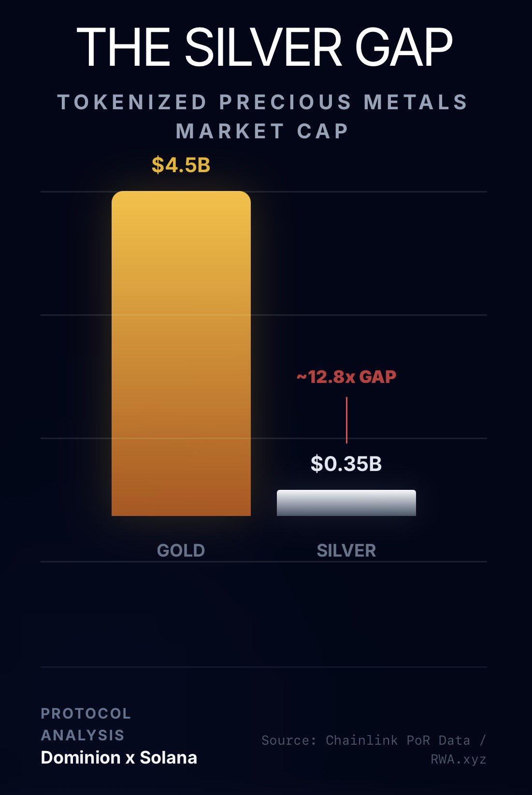Click the GOLD label beneath the bar
Image resolution: width=532 pixels, height=795 pixels.
coord(181,550)
